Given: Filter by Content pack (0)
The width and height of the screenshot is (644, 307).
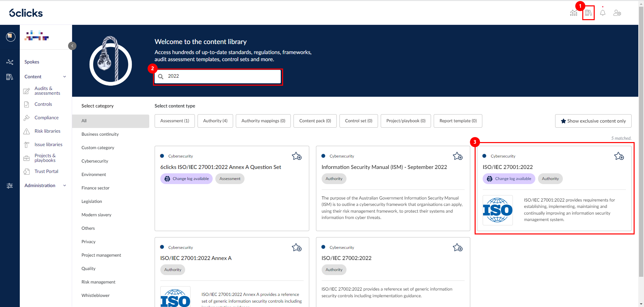Looking at the screenshot, I should [x=315, y=121].
